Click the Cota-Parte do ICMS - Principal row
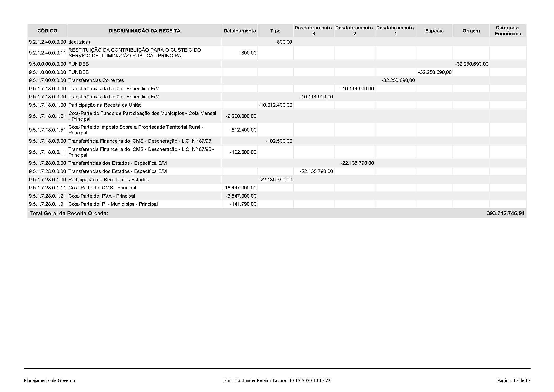Viewport: 554px width, 392px height. tap(102, 188)
